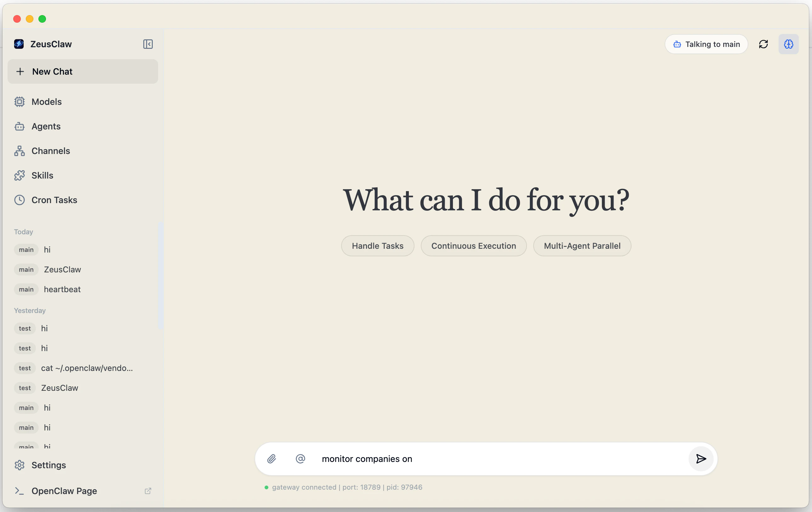Open the Talking to main selector
The height and width of the screenshot is (512, 812).
pos(706,44)
